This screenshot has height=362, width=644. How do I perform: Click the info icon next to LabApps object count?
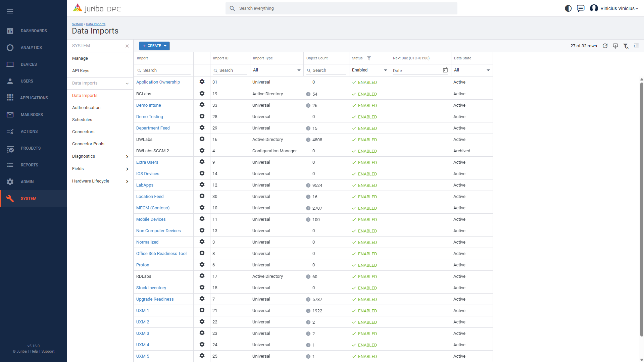point(308,186)
